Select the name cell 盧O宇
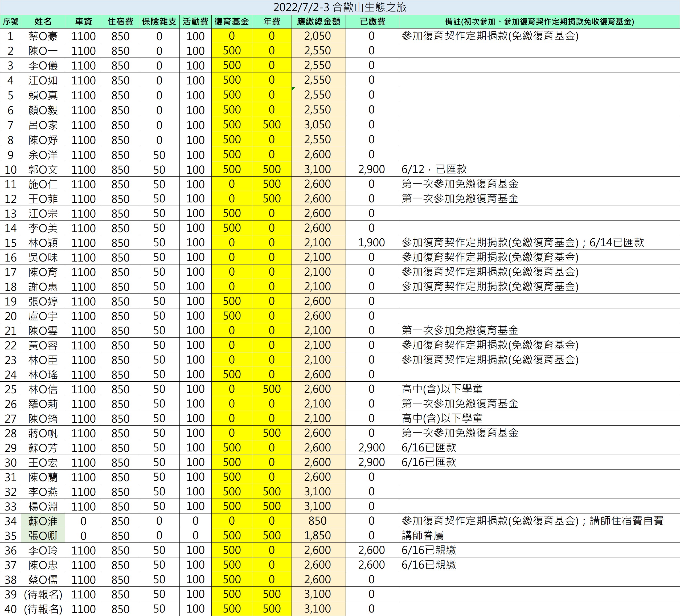 (43, 316)
